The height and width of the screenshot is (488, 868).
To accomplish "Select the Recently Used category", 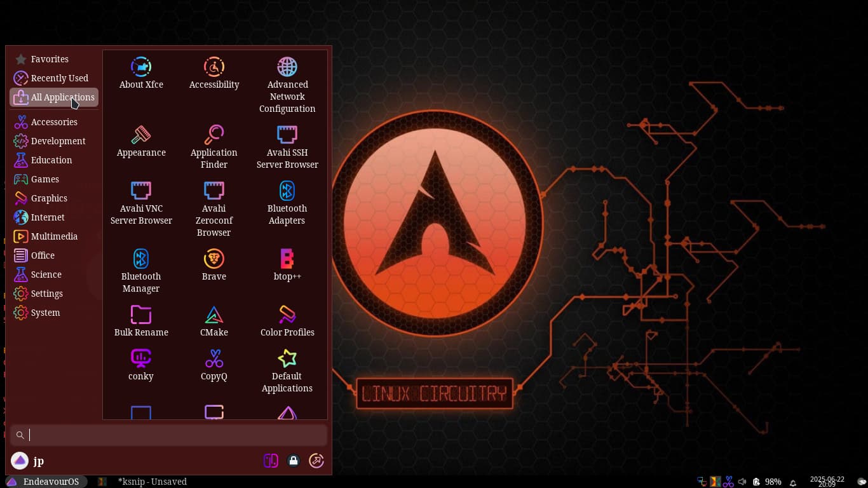I will tap(59, 78).
